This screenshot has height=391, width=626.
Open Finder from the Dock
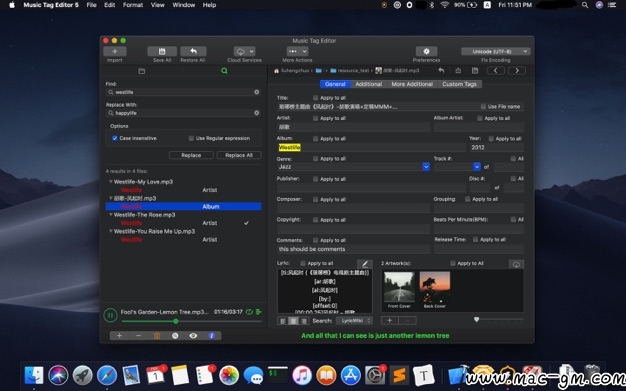pos(34,375)
